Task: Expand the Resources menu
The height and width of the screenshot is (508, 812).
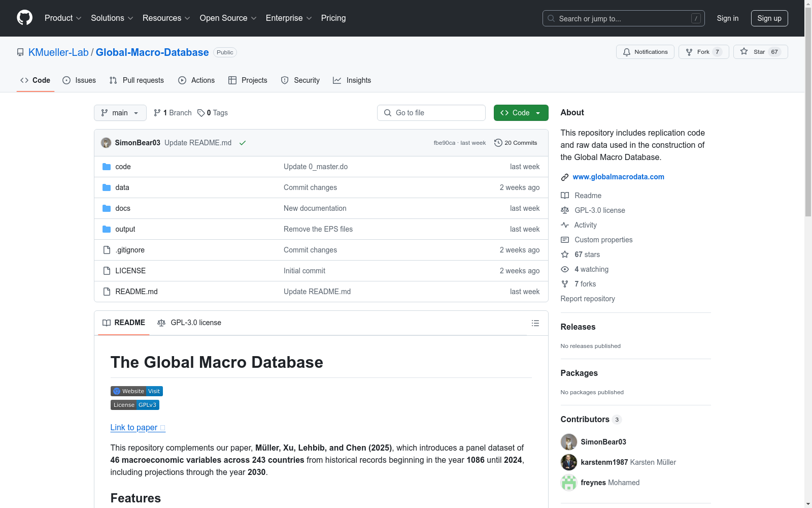Action: pyautogui.click(x=166, y=18)
